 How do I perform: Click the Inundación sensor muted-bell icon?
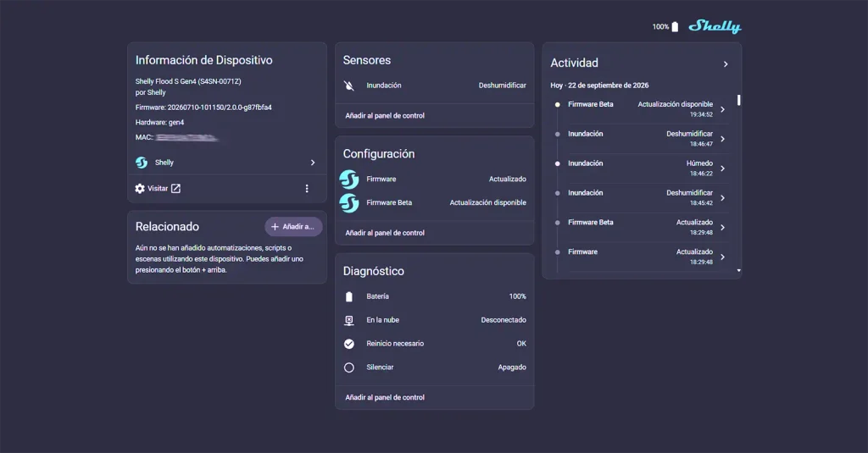pyautogui.click(x=348, y=86)
